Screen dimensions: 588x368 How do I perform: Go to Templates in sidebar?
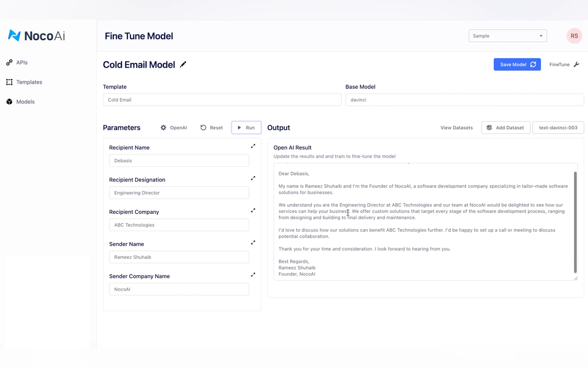point(29,82)
